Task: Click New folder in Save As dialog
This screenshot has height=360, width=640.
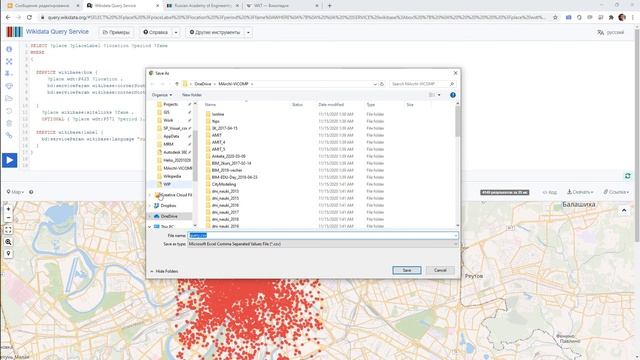Action: (x=191, y=95)
